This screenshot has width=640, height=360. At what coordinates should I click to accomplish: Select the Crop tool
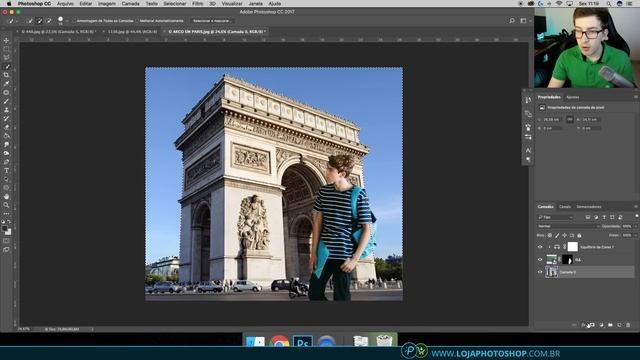coord(6,75)
